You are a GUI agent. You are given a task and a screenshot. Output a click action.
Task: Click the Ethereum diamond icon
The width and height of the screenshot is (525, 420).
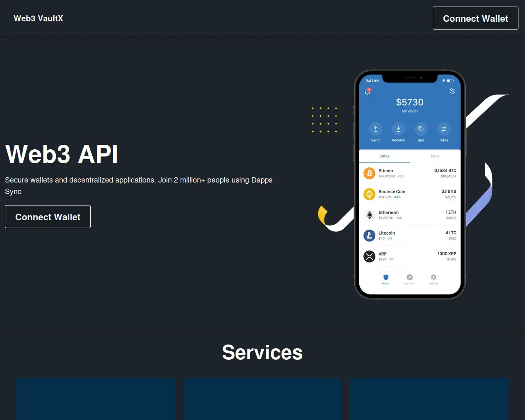click(370, 215)
